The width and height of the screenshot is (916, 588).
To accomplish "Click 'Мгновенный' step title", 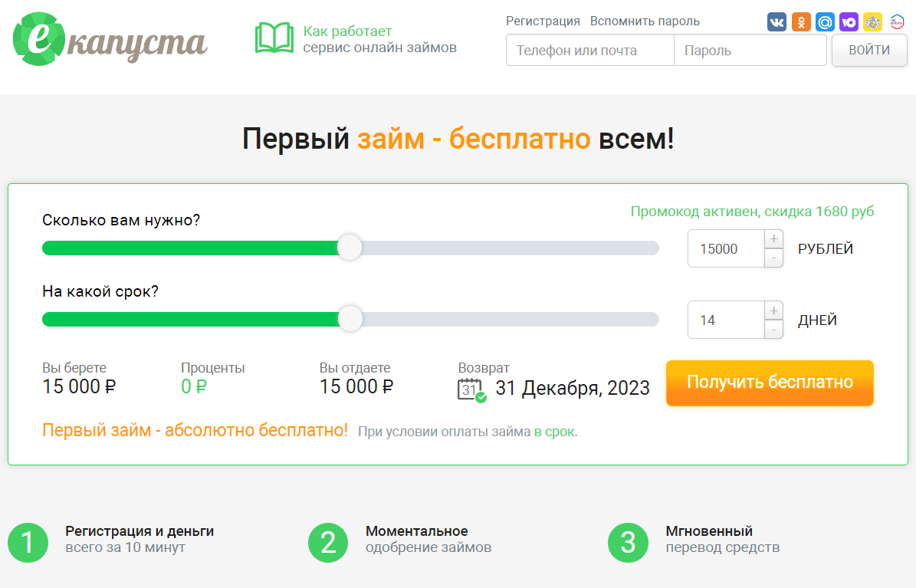I will point(709,531).
